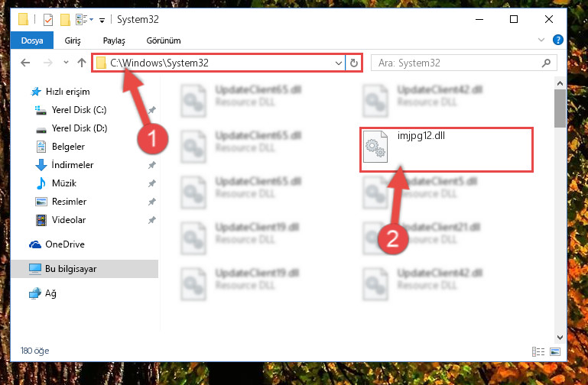
Task: Open the Explorer help question icon
Action: [558, 40]
